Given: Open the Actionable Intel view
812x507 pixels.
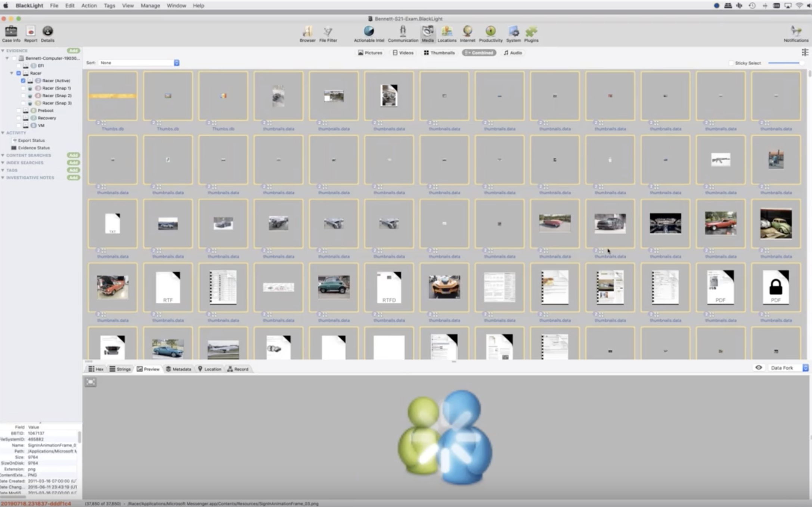Looking at the screenshot, I should click(369, 34).
